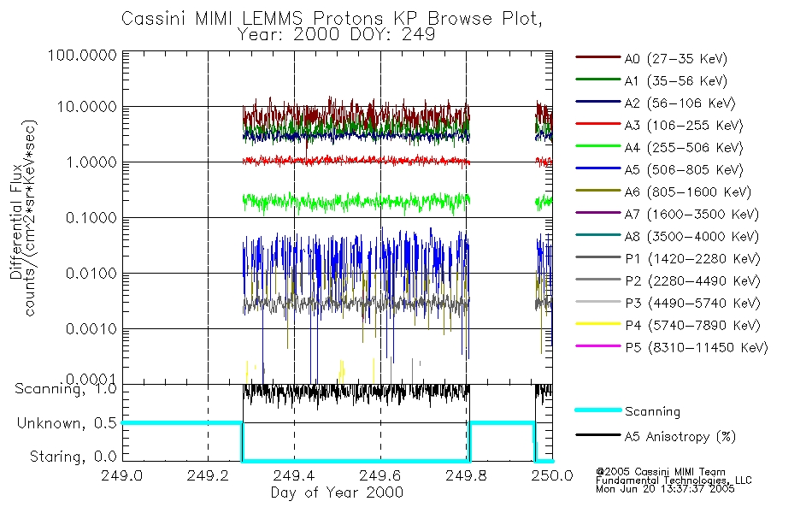Click the A0 (27-35 KeV) legend label
This screenshot has height=513, width=812.
(x=676, y=59)
